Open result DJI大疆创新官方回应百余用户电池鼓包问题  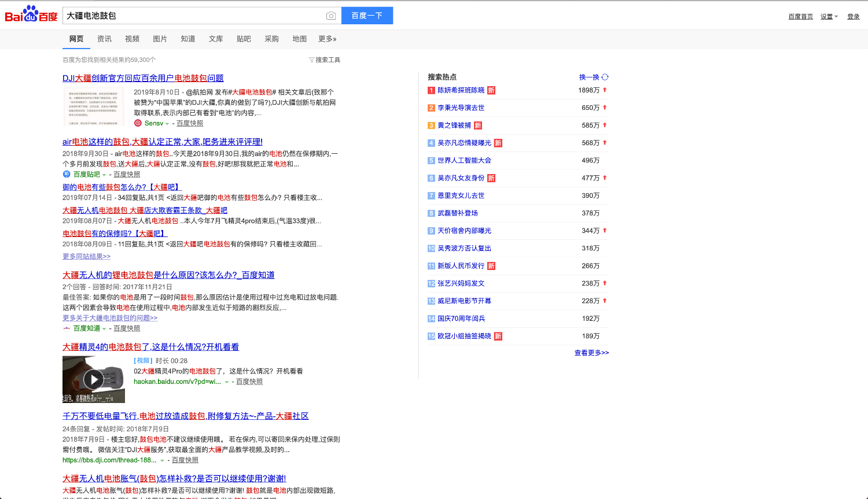[143, 78]
